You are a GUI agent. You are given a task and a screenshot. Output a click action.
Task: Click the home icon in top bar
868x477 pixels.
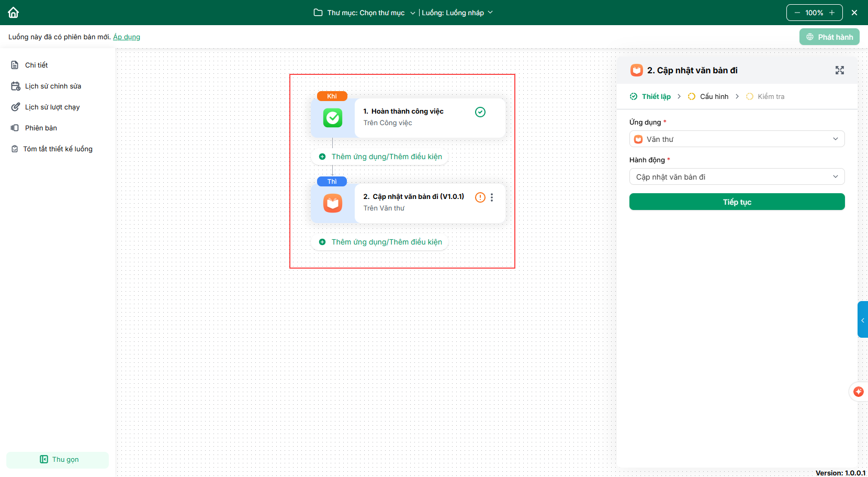tap(14, 13)
